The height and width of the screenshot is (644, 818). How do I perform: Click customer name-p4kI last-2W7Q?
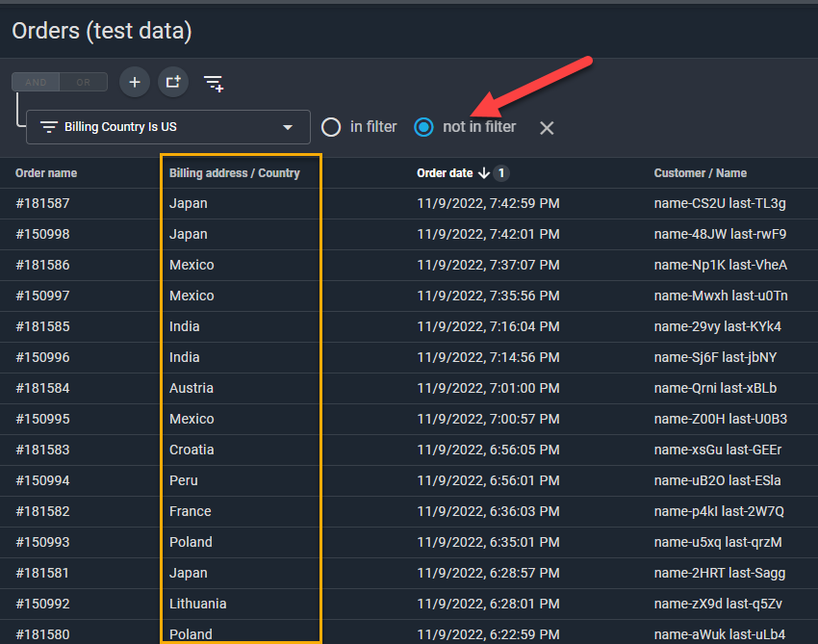718,511
